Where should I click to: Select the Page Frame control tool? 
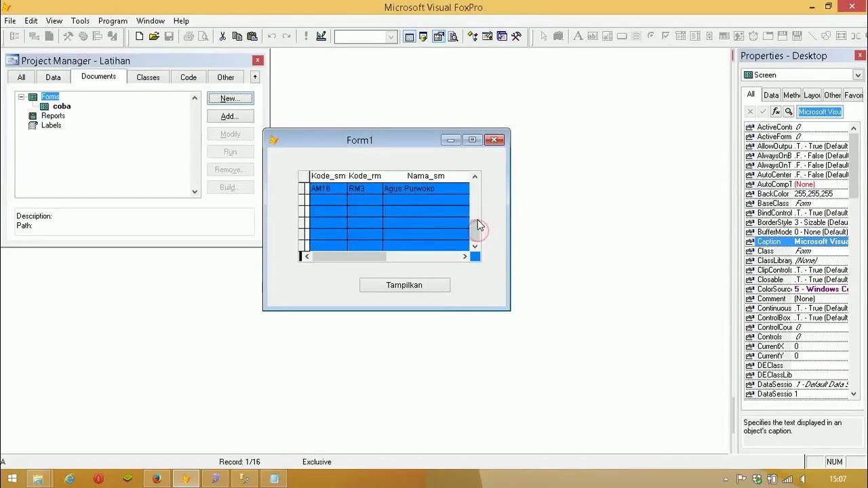point(768,37)
